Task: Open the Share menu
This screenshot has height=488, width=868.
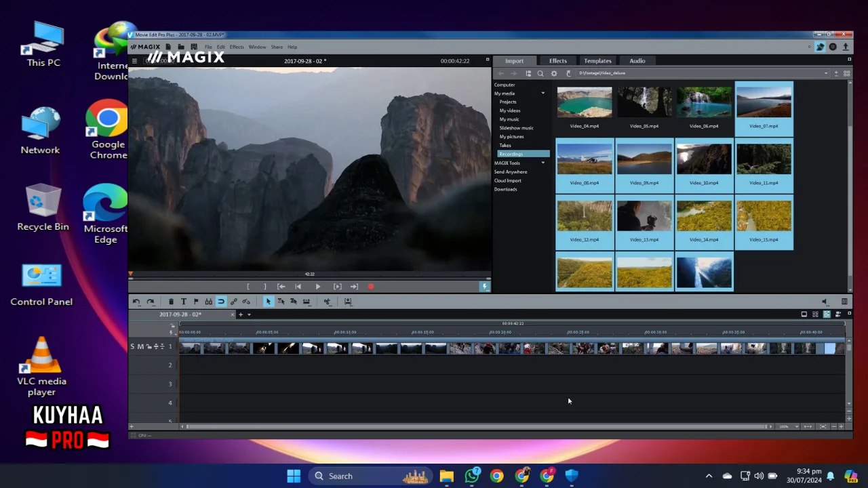Action: 277,47
